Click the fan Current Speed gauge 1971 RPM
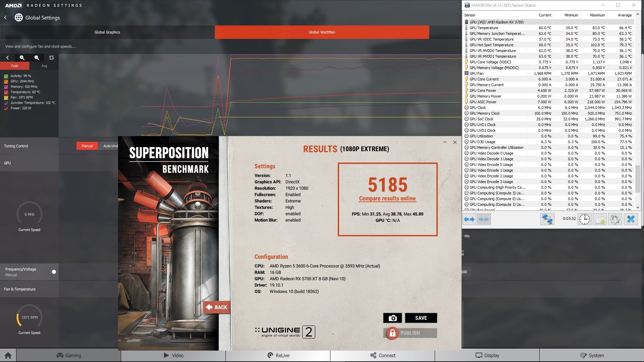 coord(30,317)
